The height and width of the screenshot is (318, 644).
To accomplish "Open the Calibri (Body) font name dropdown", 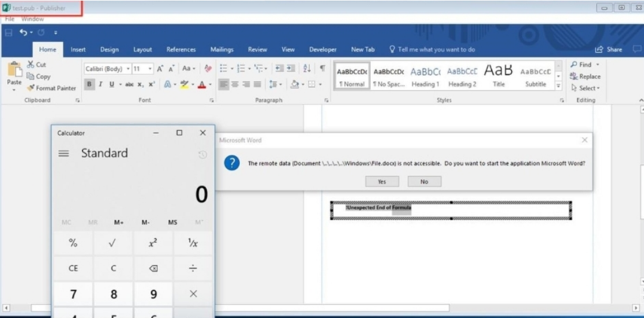I will pyautogui.click(x=127, y=69).
